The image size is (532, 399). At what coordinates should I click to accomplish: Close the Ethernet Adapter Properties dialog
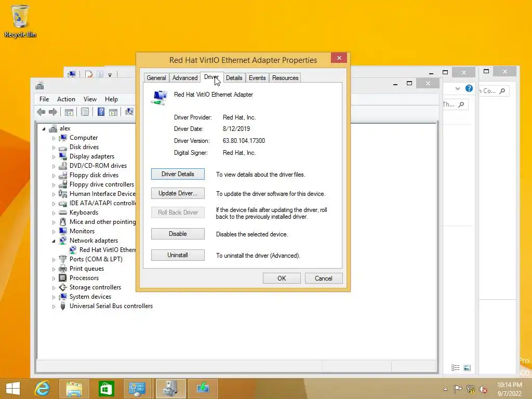click(x=339, y=58)
